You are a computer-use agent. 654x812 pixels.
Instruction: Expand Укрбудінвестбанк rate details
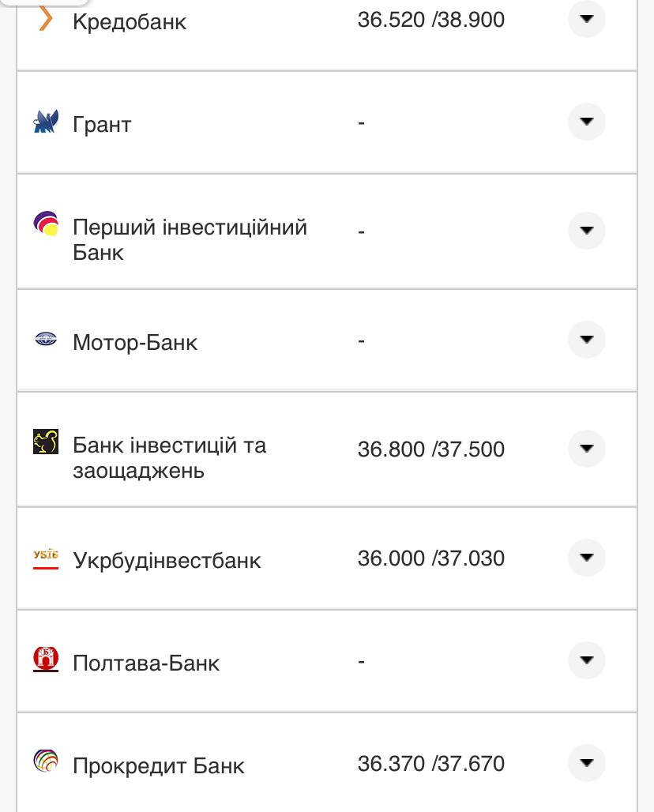[586, 558]
